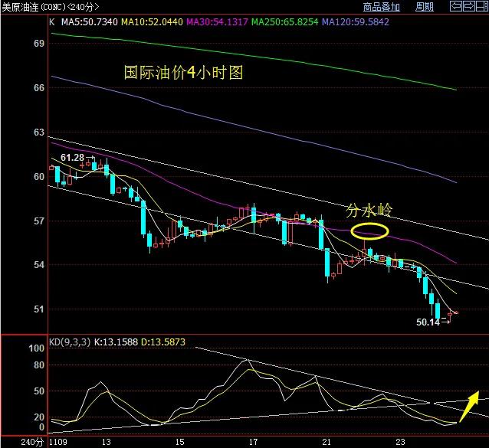Image resolution: width=489 pixels, height=448 pixels.
Task: Click the 23 date on time axis
Action: (400, 442)
